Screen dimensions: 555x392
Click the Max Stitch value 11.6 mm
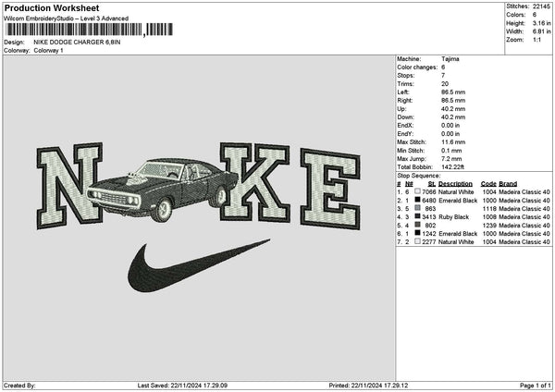[453, 142]
